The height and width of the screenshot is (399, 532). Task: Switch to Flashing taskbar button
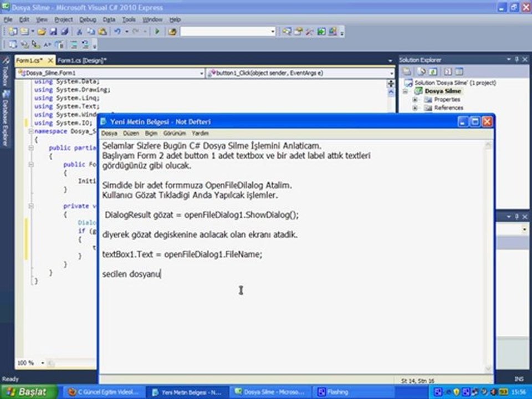pyautogui.click(x=354, y=392)
